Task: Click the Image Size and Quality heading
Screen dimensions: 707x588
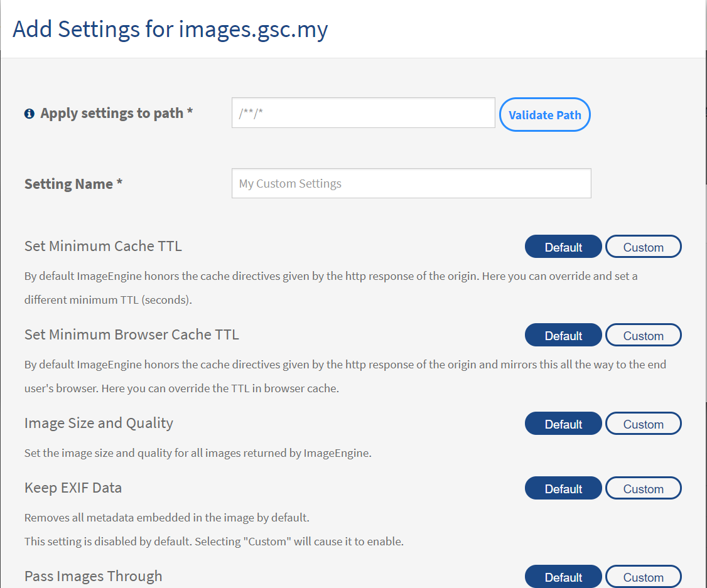Action: point(99,423)
